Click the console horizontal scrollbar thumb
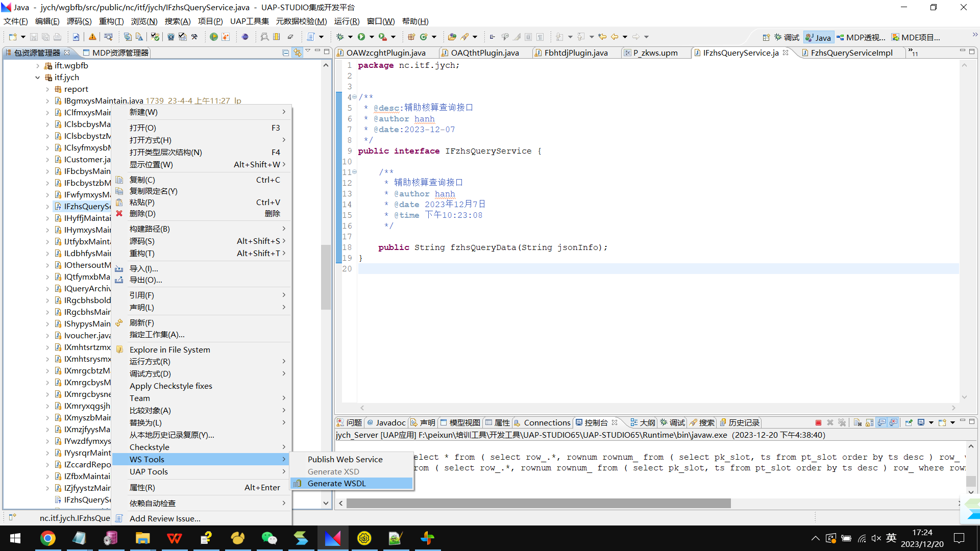 click(538, 503)
